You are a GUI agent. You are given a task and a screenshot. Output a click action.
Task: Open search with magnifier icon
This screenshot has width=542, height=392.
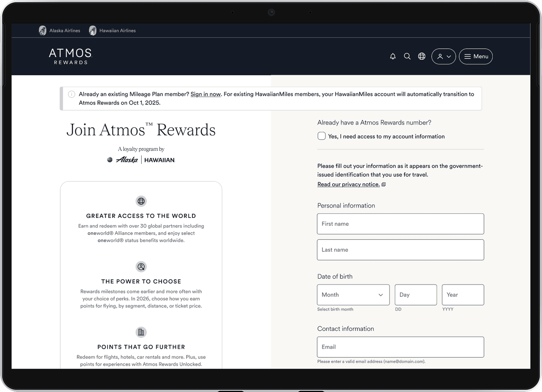point(407,56)
